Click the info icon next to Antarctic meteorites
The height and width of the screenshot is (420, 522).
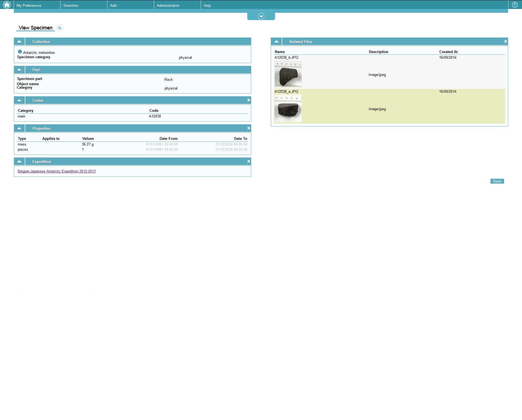(20, 52)
